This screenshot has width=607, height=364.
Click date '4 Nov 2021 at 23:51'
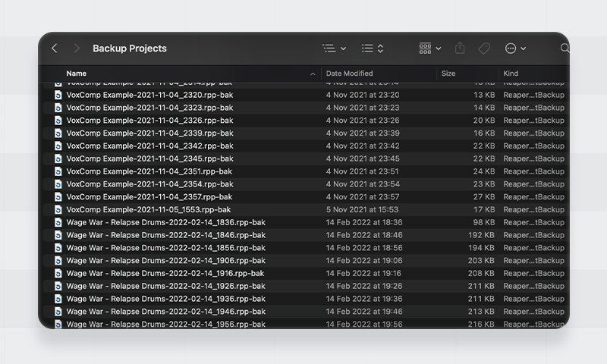(362, 171)
